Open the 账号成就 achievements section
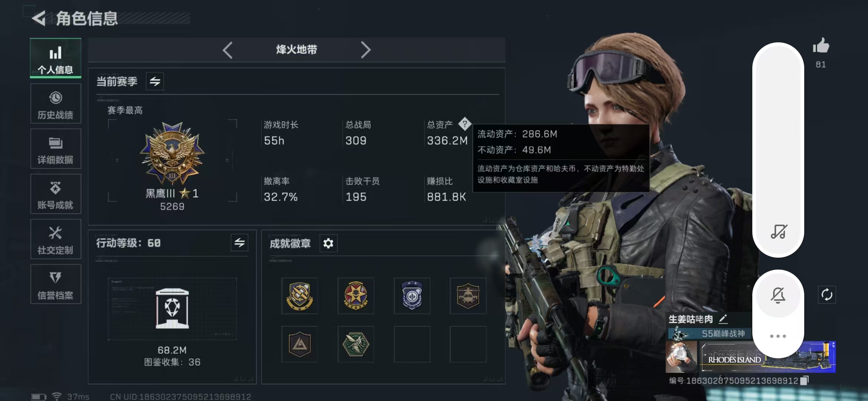Screen dimensions: 868x401 point(56,194)
